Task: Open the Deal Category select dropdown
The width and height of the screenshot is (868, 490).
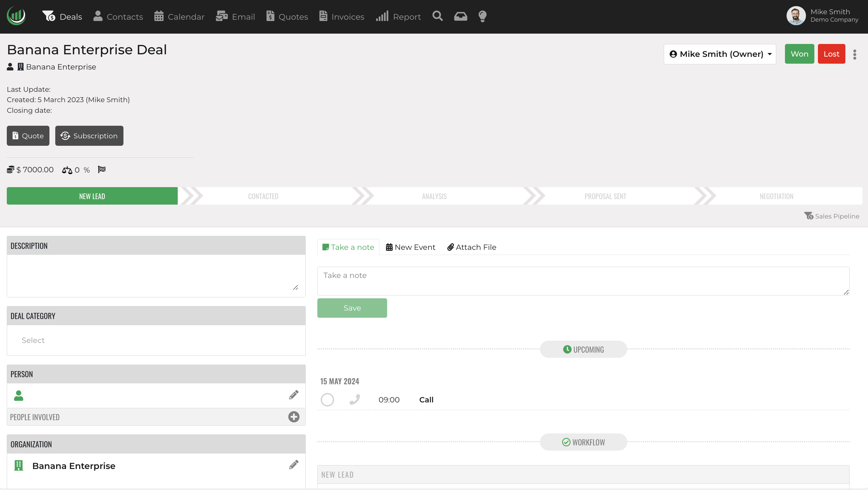Action: click(x=156, y=340)
